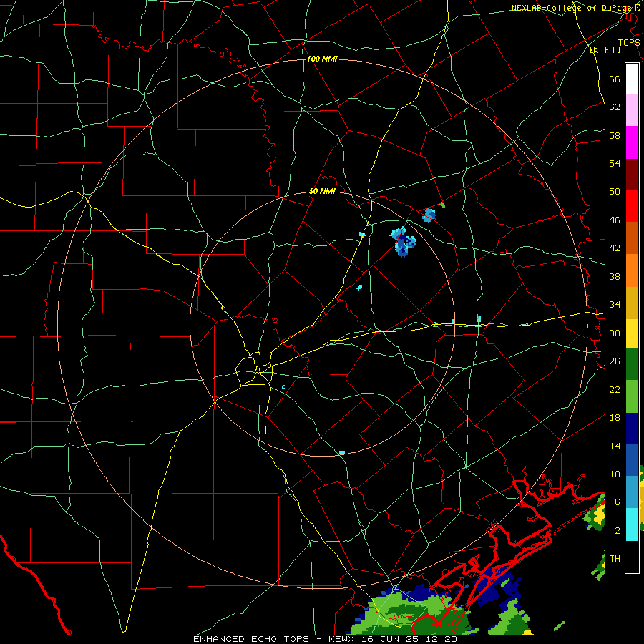Select the magenta legend swatch
This screenshot has width=644, height=644.
pyautogui.click(x=632, y=142)
